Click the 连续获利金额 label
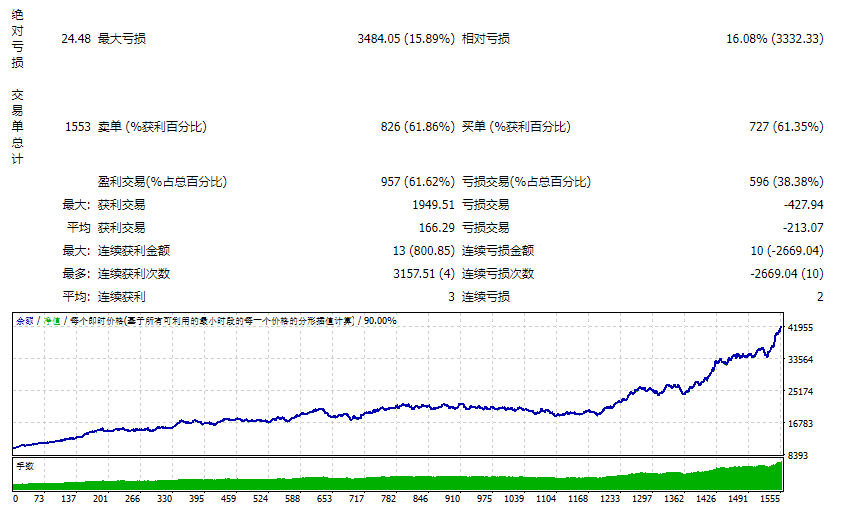 [134, 251]
